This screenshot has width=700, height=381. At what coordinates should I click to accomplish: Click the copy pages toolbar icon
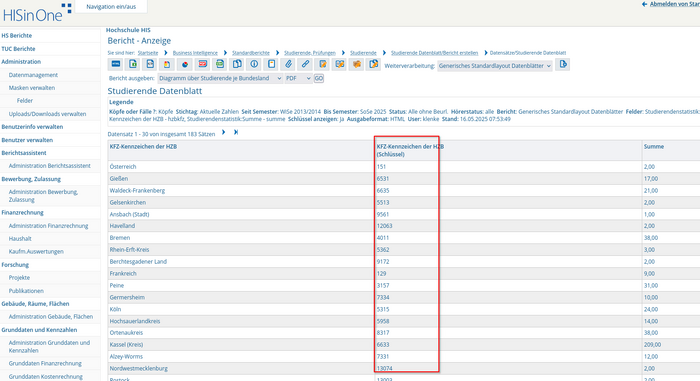237,64
